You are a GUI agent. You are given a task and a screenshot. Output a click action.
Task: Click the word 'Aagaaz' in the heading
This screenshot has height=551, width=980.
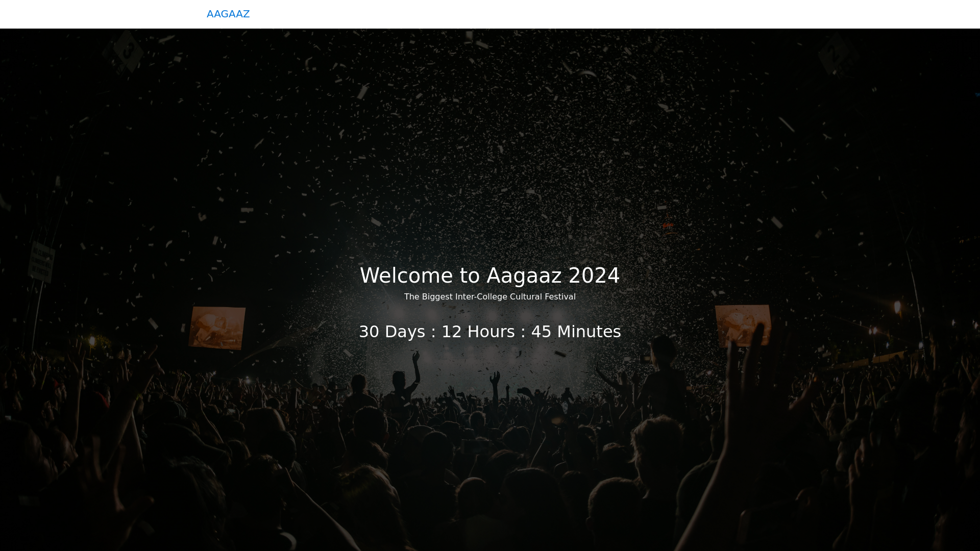pyautogui.click(x=524, y=275)
